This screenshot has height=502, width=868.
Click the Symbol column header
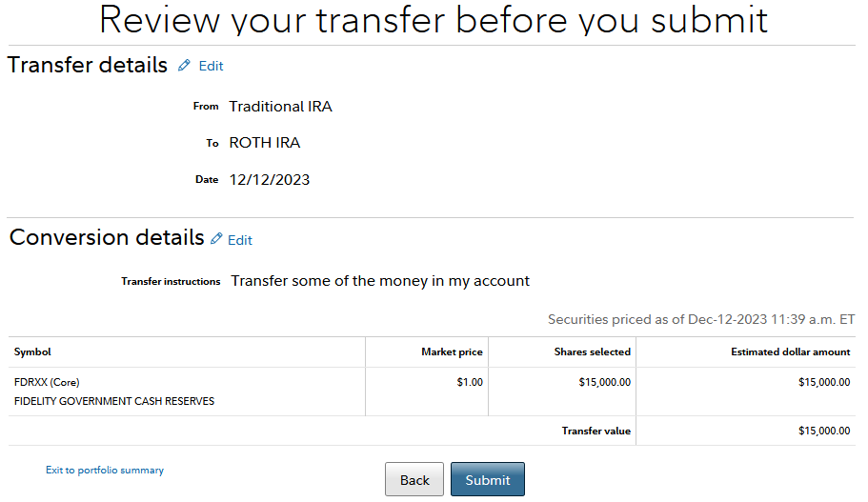pyautogui.click(x=32, y=352)
